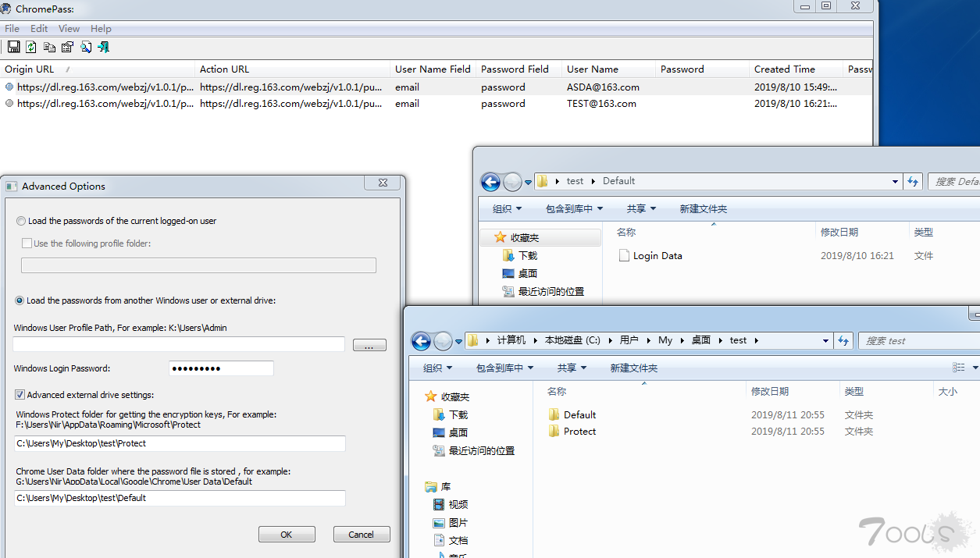980x558 pixels.
Task: Click the Find icon in ChromePass toolbar
Action: coord(85,48)
